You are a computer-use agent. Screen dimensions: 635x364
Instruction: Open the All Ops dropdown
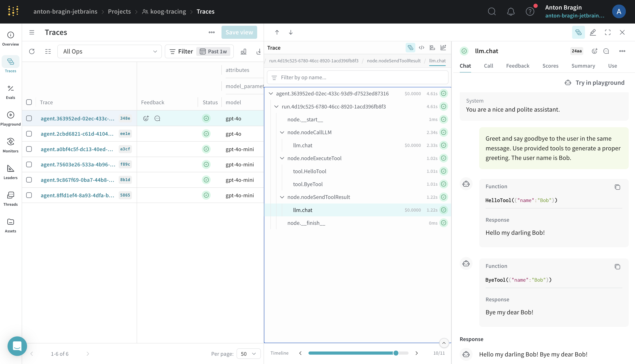(x=110, y=51)
